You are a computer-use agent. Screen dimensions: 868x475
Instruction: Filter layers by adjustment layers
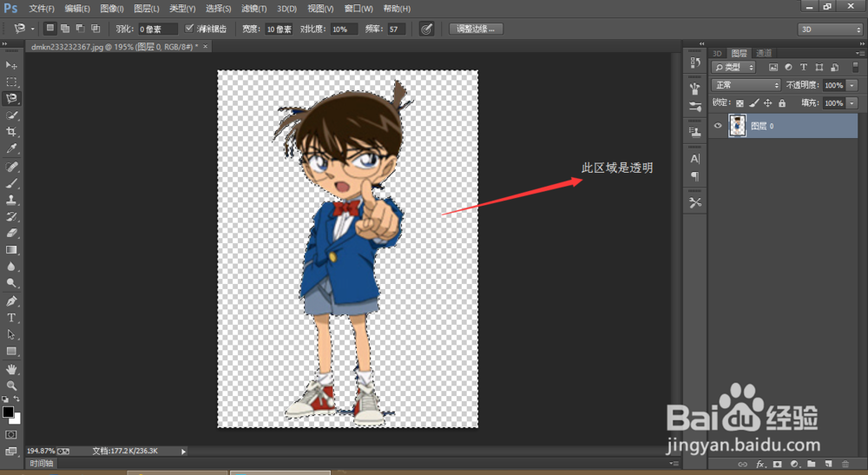tap(788, 67)
